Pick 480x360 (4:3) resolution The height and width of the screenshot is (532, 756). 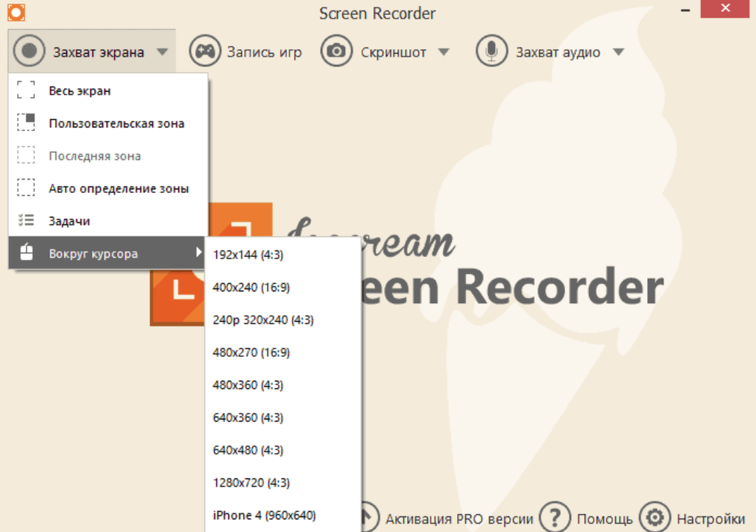[x=283, y=384]
